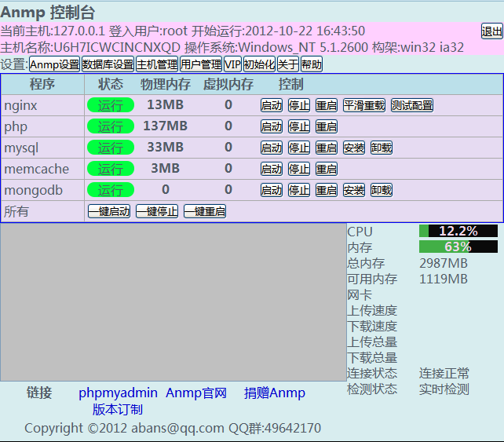
Task: Click the CPU 12.2% usage bar
Action: point(458,231)
